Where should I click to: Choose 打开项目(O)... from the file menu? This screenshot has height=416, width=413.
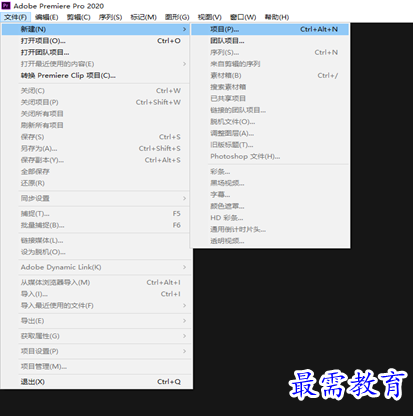pos(96,41)
